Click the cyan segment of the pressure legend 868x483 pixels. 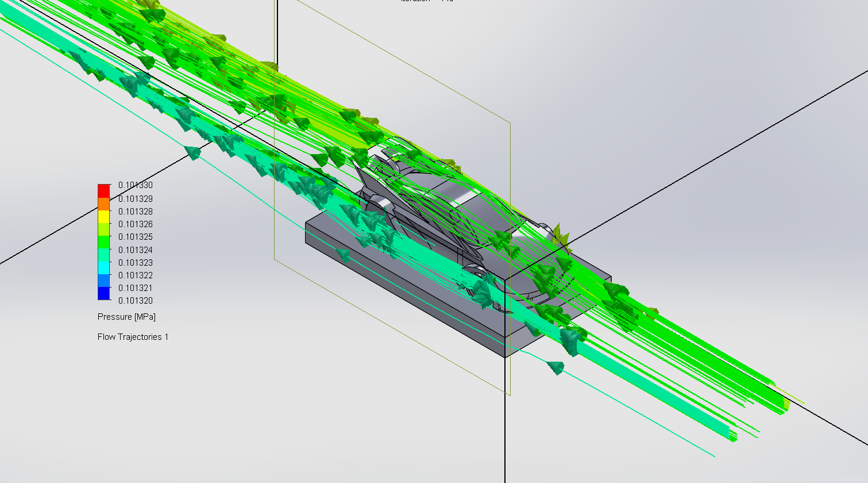coord(104,268)
